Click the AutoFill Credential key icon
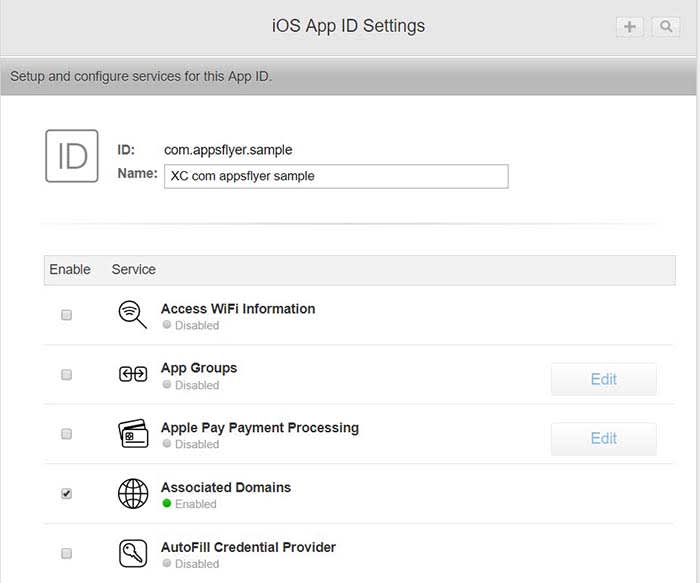Viewport: 700px width, 583px height. (133, 553)
